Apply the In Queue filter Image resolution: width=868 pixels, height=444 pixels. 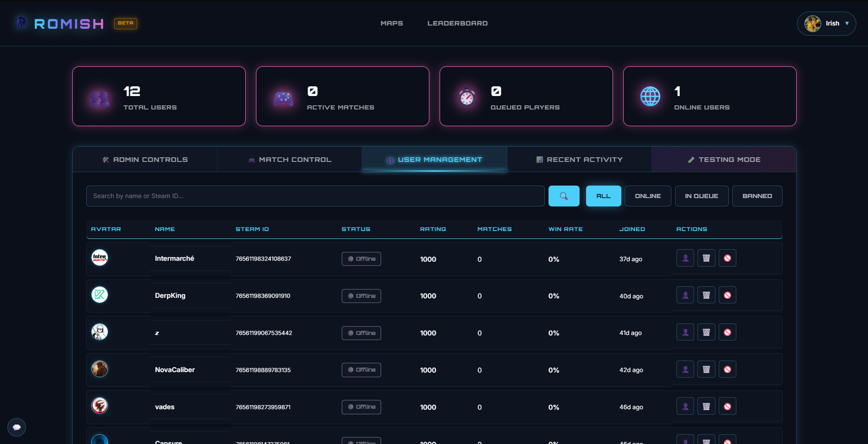coord(702,196)
